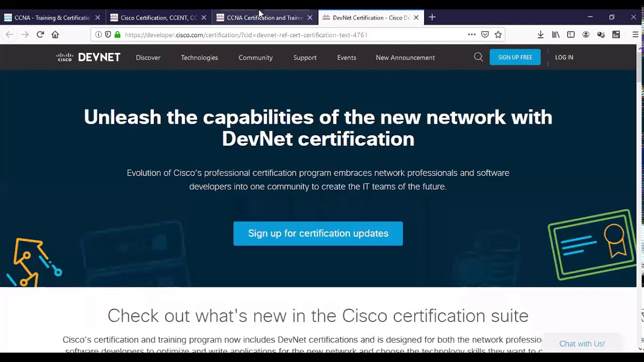Click the certificate illustration graphic
Image resolution: width=644 pixels, height=362 pixels.
tap(592, 245)
